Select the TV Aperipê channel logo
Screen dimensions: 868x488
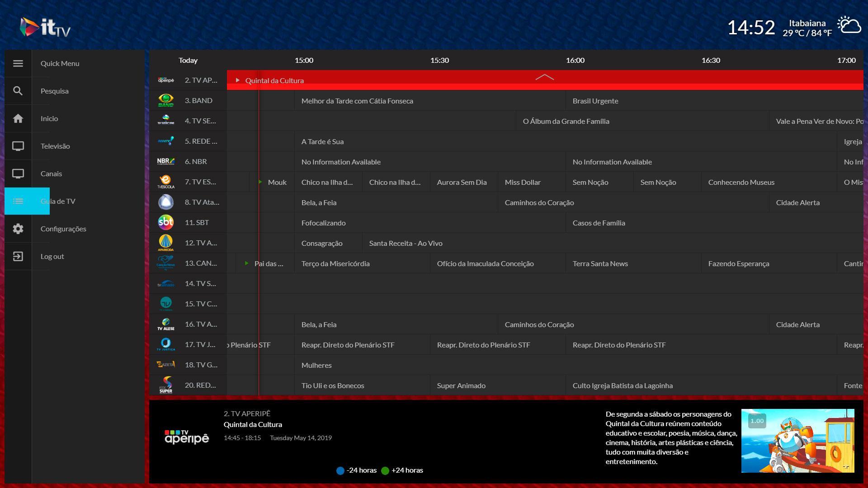[166, 80]
